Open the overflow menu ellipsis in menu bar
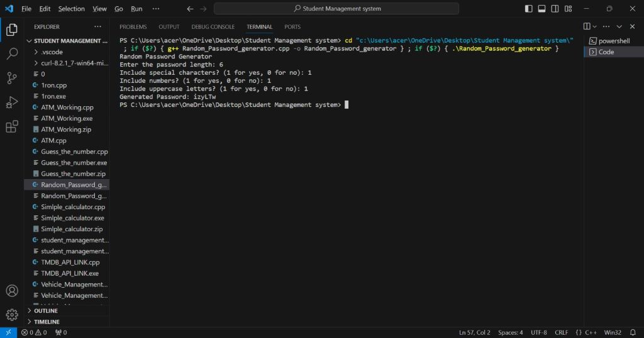Screen dimensions: 644x338 [156, 9]
